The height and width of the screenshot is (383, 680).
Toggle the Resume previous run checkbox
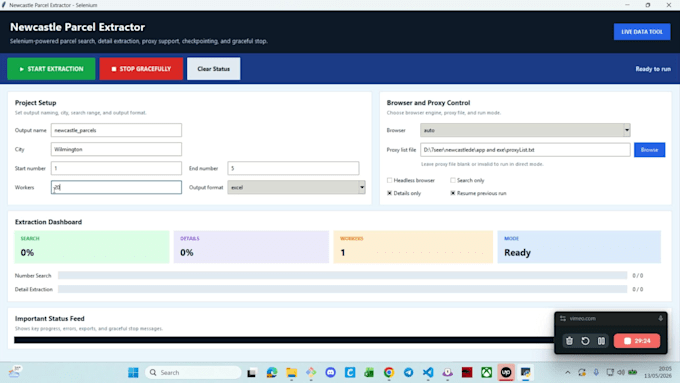pos(453,193)
